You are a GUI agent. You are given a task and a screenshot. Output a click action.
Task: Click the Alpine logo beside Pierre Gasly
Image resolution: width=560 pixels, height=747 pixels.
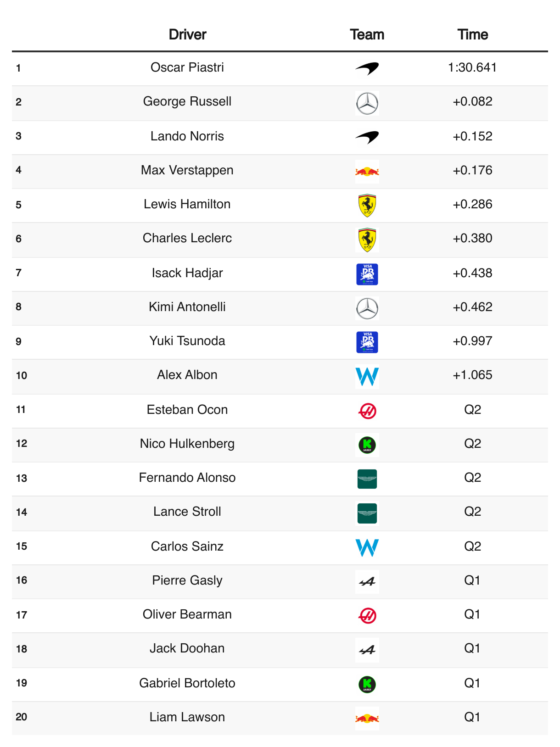pyautogui.click(x=367, y=582)
